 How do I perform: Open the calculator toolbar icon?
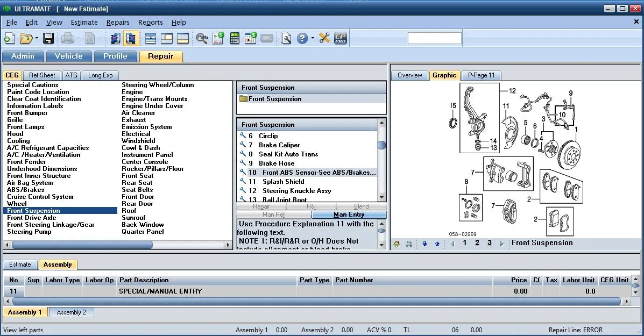pos(235,38)
